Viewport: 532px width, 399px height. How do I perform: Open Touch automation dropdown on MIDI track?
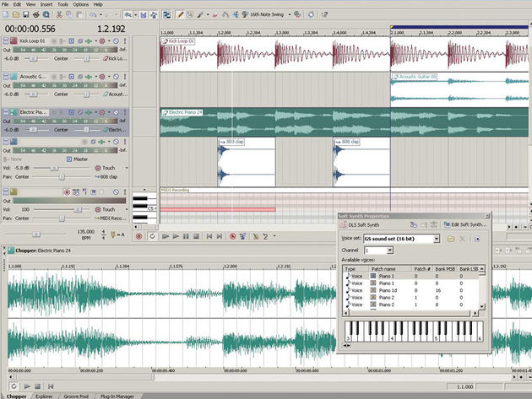coord(127,209)
